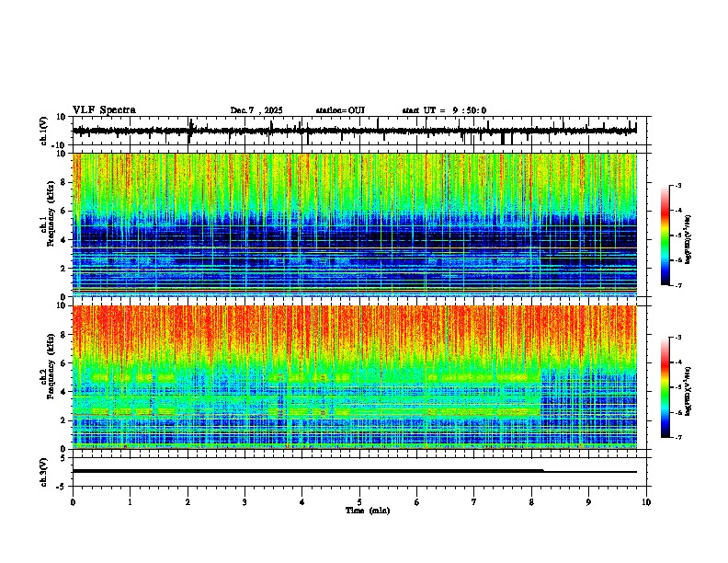Click the ch.1 'Frequency (kHz)' axis label
728x563 pixels.
click(51, 214)
